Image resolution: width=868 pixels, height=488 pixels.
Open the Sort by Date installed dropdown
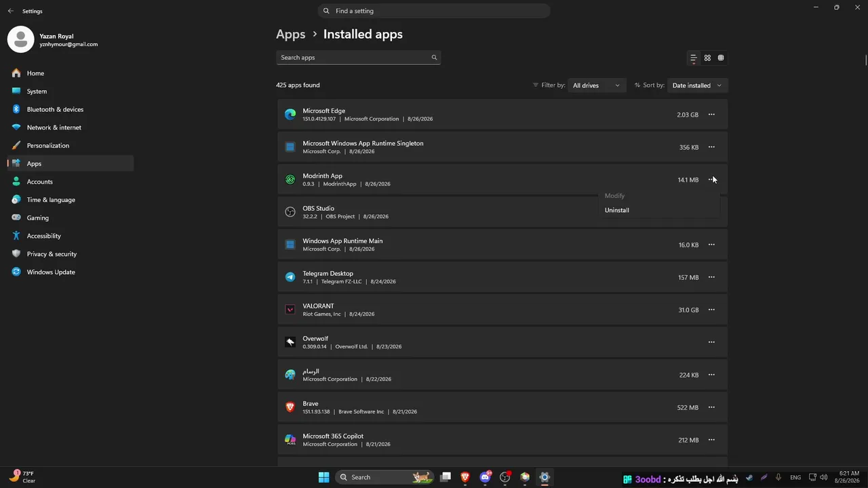(697, 85)
